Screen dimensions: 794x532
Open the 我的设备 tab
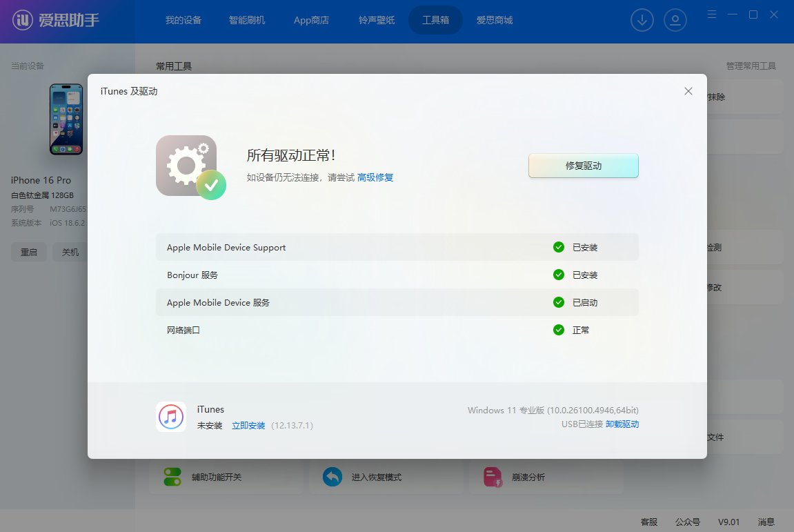tap(183, 20)
